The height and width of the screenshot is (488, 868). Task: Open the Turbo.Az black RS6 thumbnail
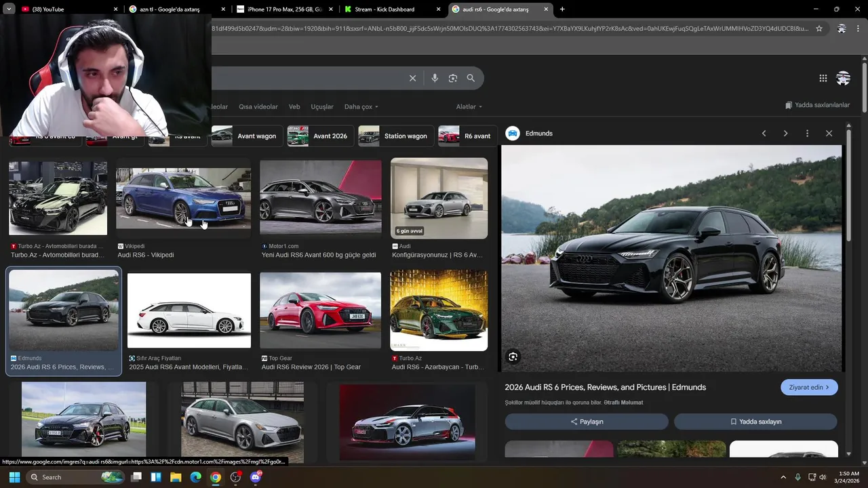pyautogui.click(x=58, y=199)
